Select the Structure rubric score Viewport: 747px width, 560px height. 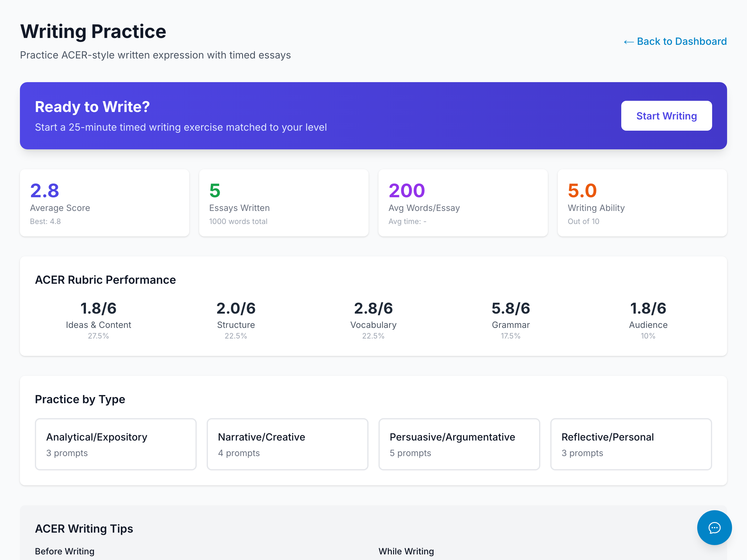click(236, 309)
